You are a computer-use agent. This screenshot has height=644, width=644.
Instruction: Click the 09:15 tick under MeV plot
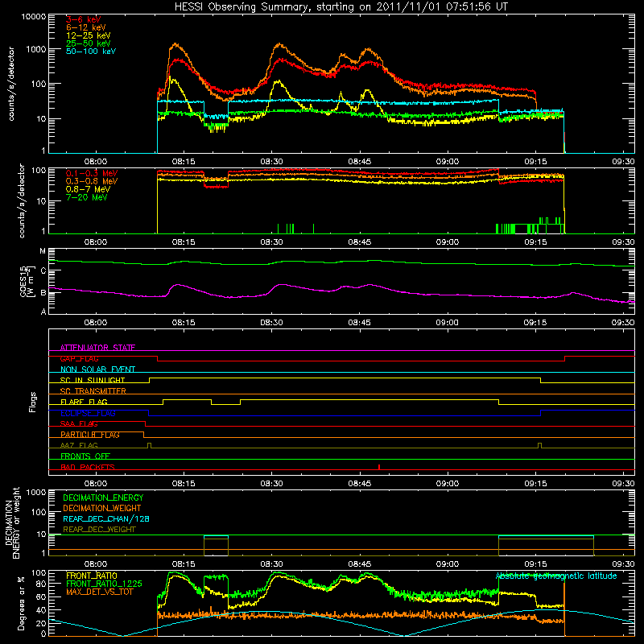click(x=535, y=242)
